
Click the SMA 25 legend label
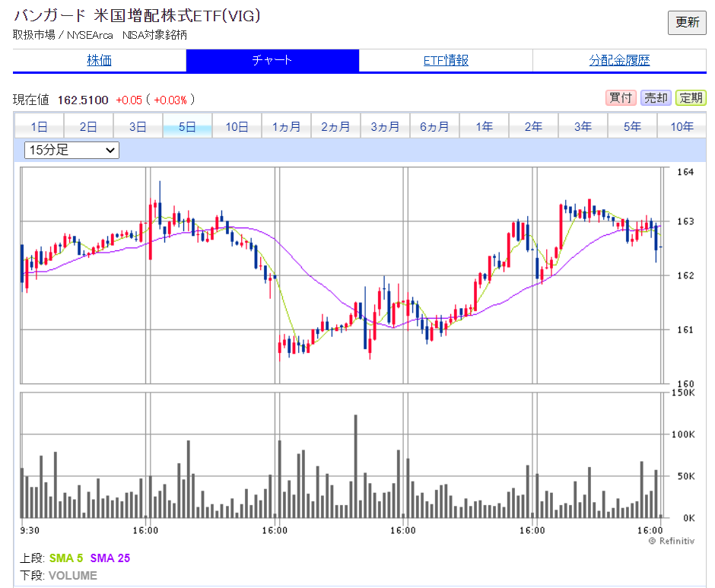point(110,558)
